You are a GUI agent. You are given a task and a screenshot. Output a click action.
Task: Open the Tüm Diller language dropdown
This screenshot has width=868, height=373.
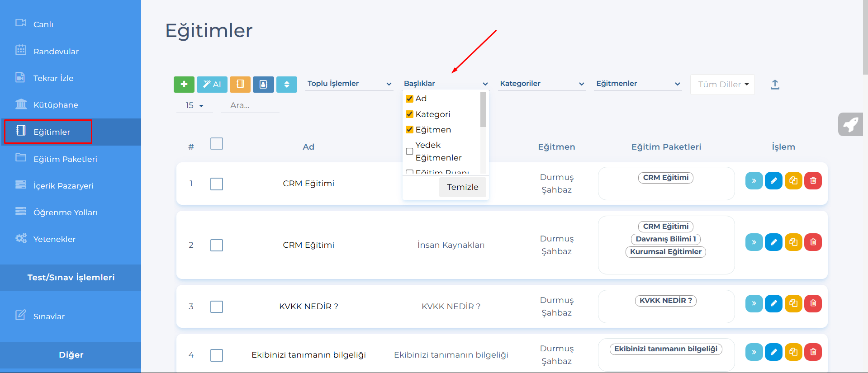click(x=722, y=85)
